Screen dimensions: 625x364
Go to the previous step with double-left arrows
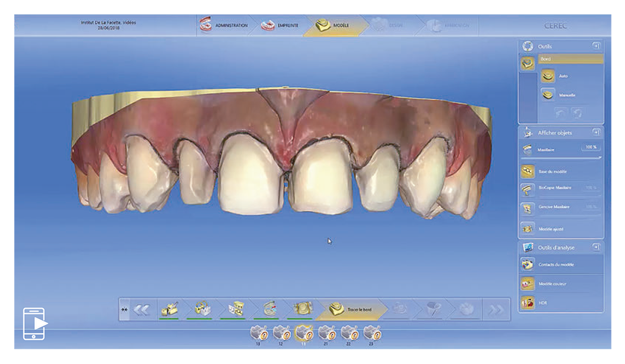pos(141,310)
